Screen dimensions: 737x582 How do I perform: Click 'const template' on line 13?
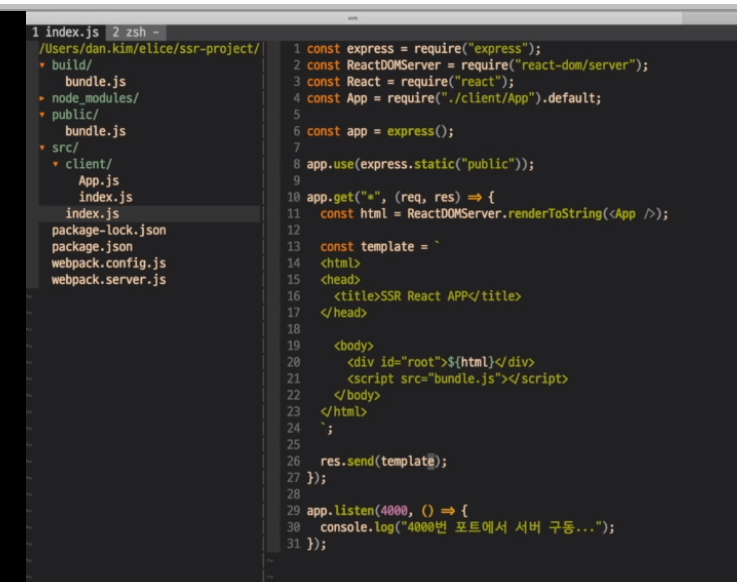367,246
